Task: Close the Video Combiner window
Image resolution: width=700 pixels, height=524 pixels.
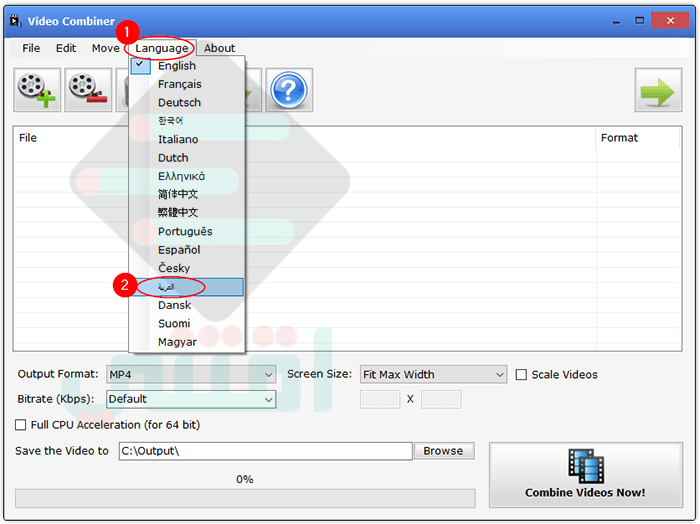Action: pos(670,21)
